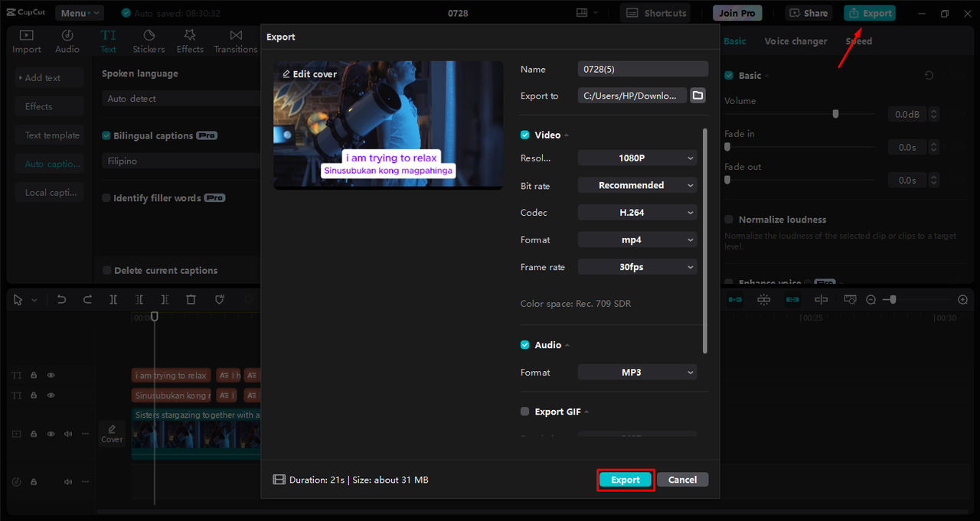980x521 pixels.
Task: Hide the main video track with the eye icon
Action: pyautogui.click(x=51, y=434)
